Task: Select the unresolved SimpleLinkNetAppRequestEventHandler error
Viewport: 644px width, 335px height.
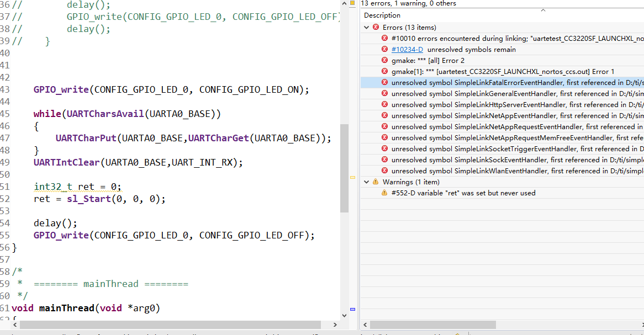Action: [502, 127]
